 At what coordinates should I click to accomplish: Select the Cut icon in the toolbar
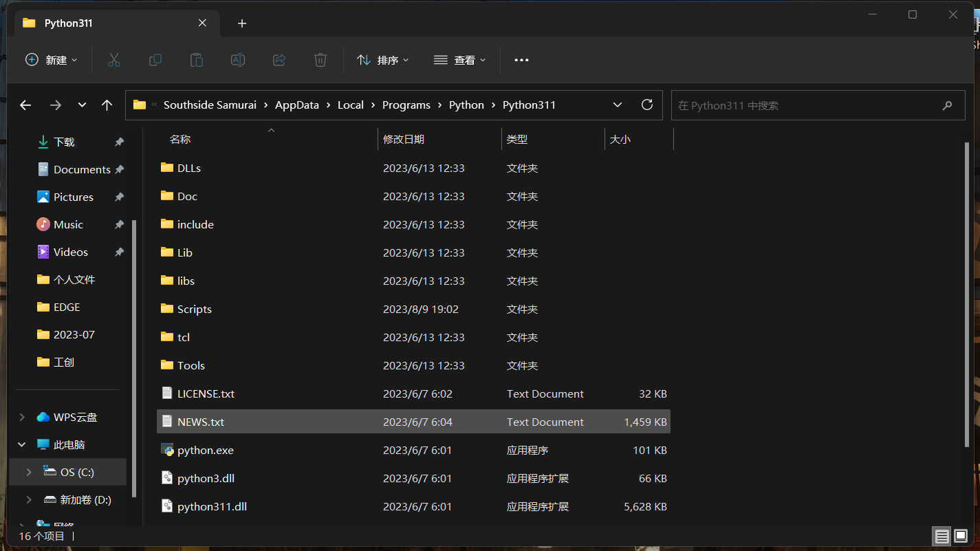coord(113,60)
